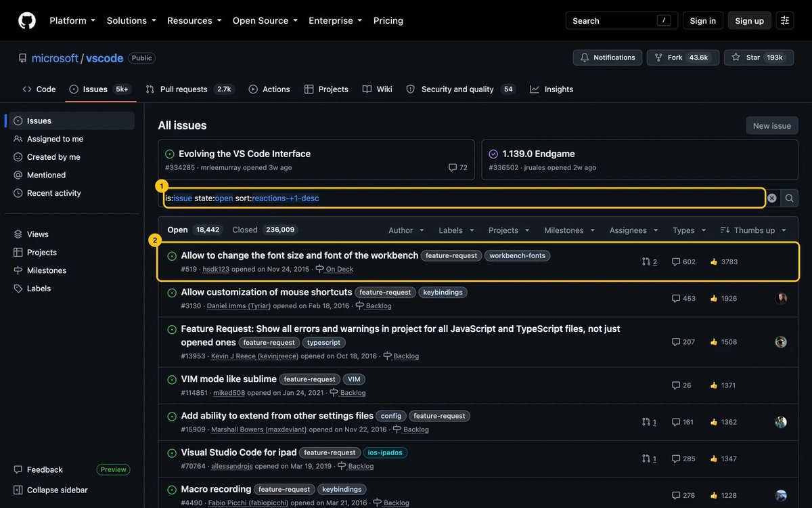Click the workbench-fonts label
The height and width of the screenshot is (508, 812).
point(518,255)
